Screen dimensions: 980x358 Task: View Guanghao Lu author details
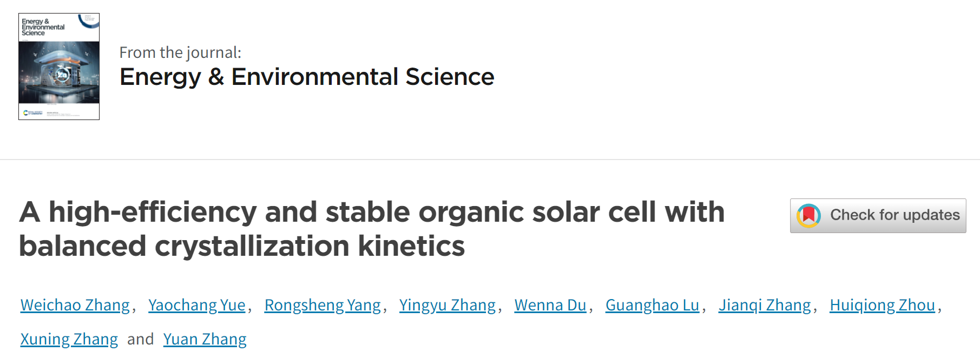coord(653,305)
